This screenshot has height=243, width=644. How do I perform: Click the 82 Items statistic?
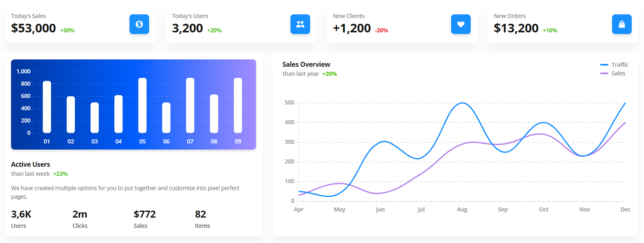201,214
